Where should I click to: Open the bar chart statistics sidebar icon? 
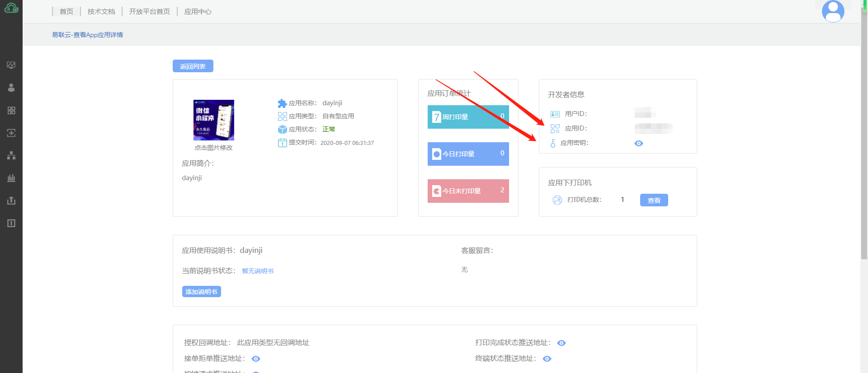pyautogui.click(x=11, y=178)
